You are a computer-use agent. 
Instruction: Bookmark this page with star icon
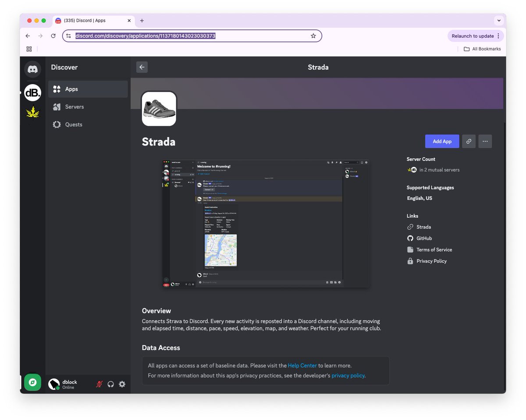coord(313,36)
